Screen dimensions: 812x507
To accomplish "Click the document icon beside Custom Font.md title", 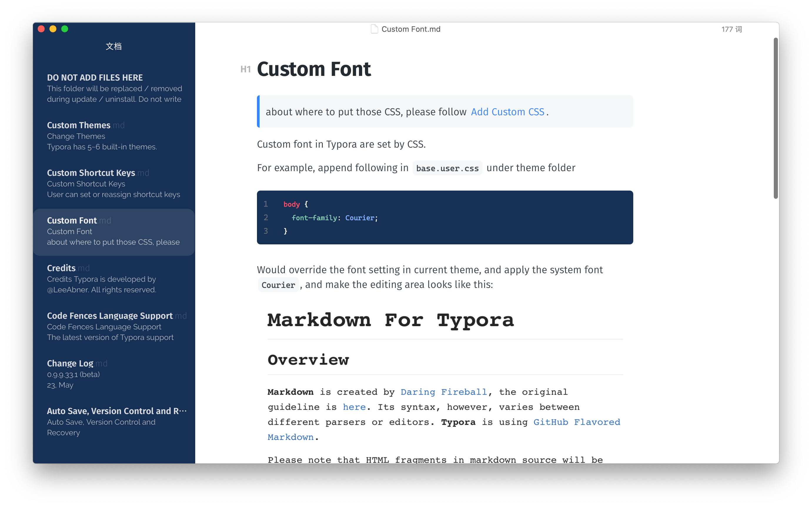I will tap(374, 29).
